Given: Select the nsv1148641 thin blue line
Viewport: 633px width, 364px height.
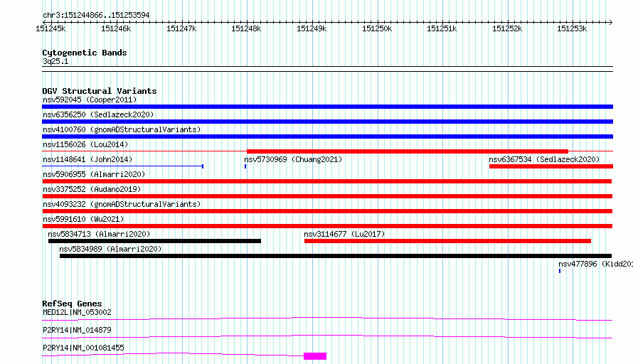Looking at the screenshot, I should point(123,166).
